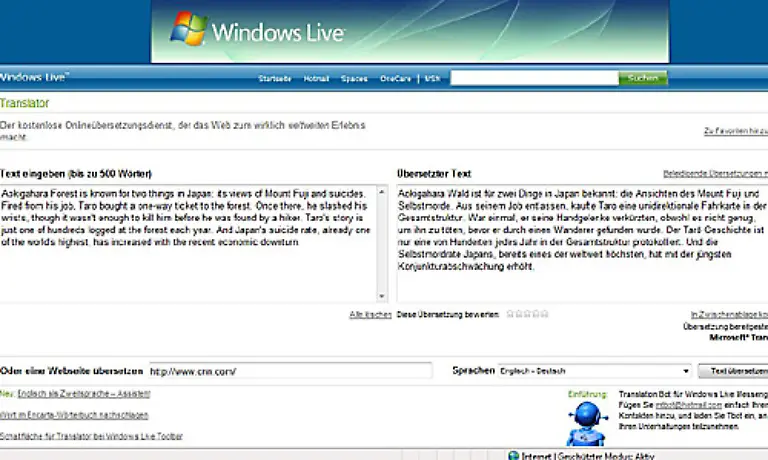Click the source text scrollbar down arrow
768x460 pixels.
tap(382, 296)
